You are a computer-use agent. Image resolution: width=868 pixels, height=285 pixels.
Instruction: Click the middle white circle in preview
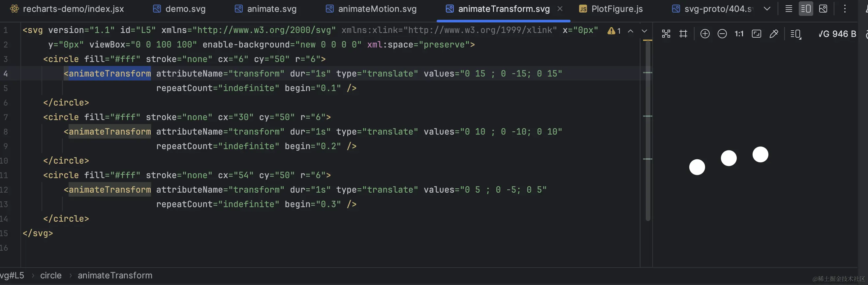(729, 158)
